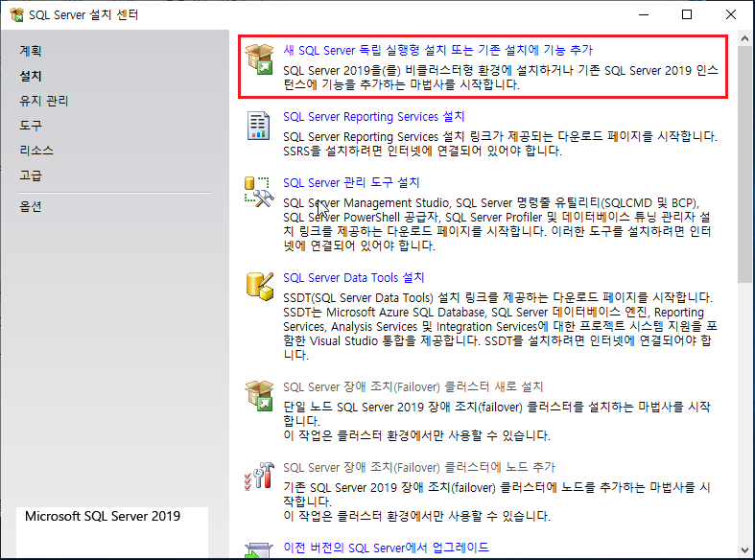Maximize the SQL Server 설치 센터 window
Image resolution: width=755 pixels, height=560 pixels.
tap(687, 14)
